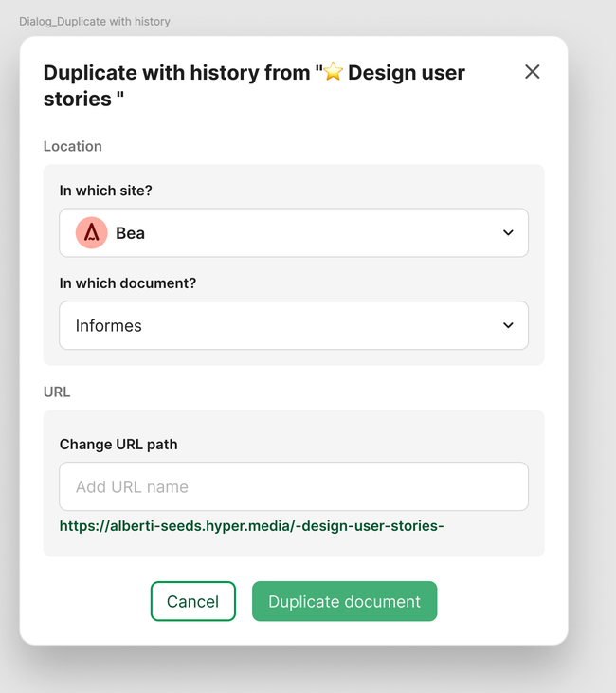The height and width of the screenshot is (693, 616).
Task: Click the "URL" section heading
Action: point(57,392)
